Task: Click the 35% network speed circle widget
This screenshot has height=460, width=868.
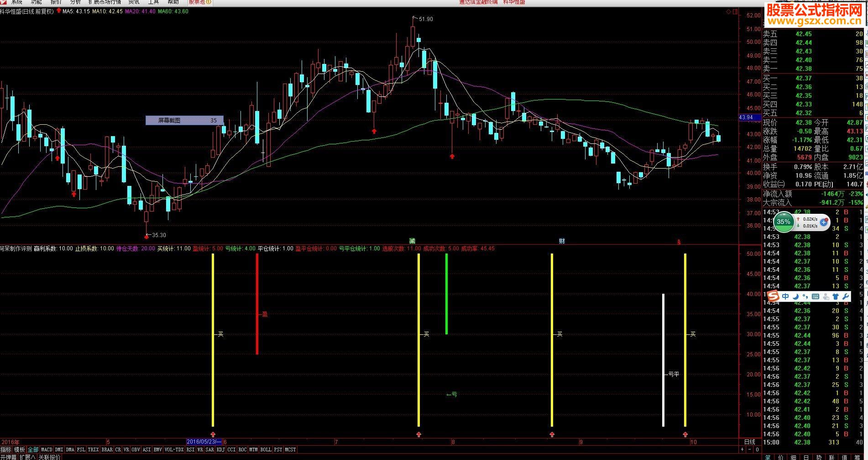Action: coord(784,222)
